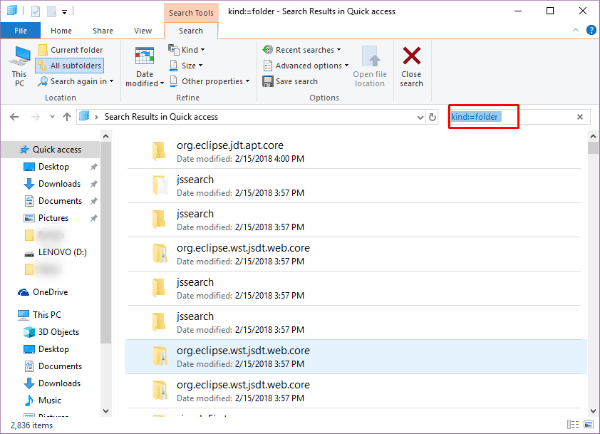
Task: Open the Help question mark icon
Action: click(591, 30)
